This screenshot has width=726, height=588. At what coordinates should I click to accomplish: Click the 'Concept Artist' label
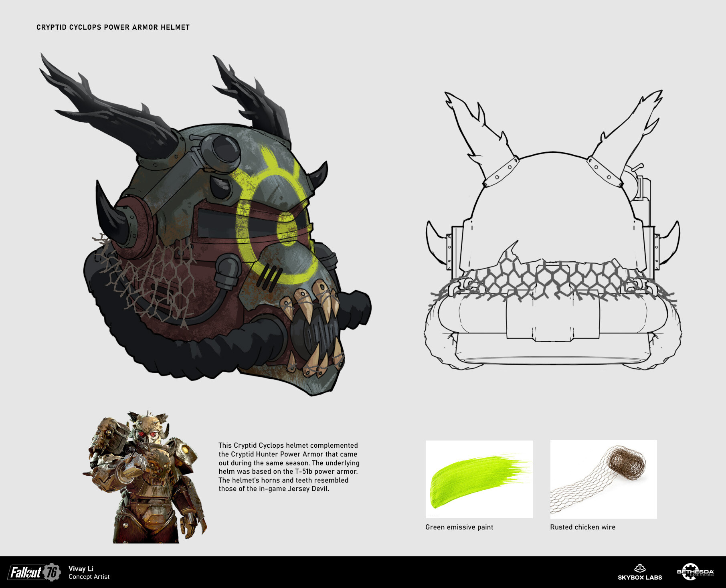(x=89, y=577)
